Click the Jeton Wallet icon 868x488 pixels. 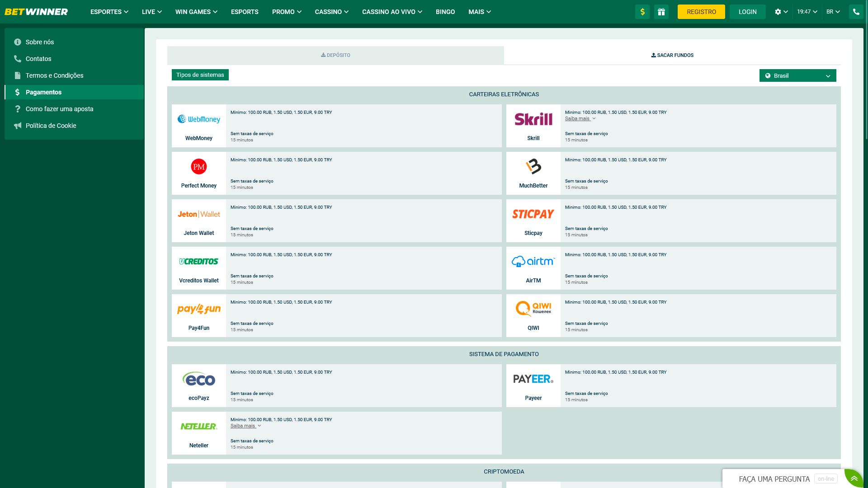pos(198,214)
